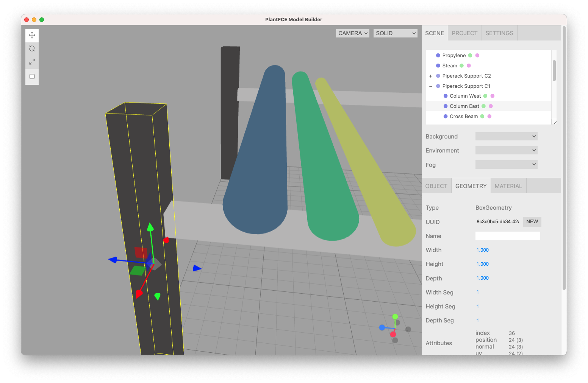The height and width of the screenshot is (383, 588).
Task: Click the green sphere dot beside Propylene
Action: tap(470, 55)
